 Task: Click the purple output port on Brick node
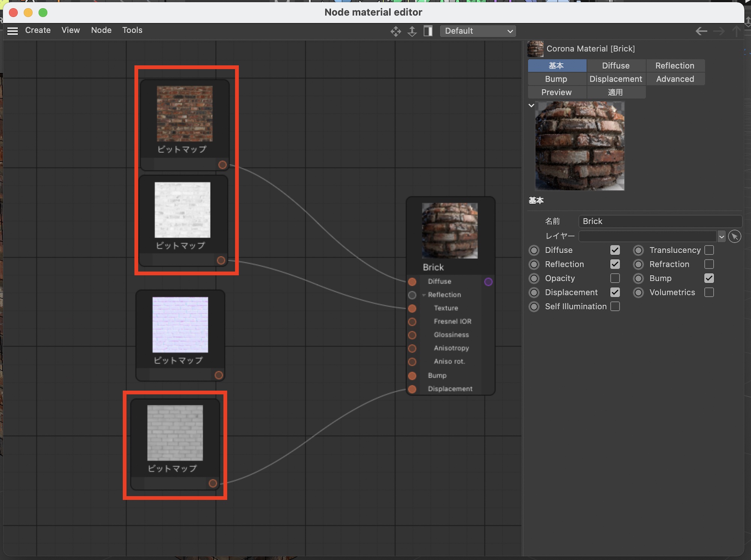[488, 282]
